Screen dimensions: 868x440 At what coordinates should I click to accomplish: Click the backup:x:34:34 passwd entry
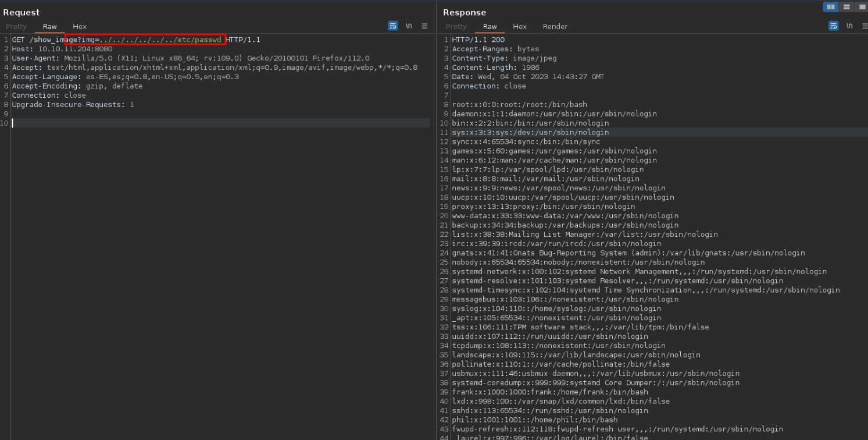565,226
